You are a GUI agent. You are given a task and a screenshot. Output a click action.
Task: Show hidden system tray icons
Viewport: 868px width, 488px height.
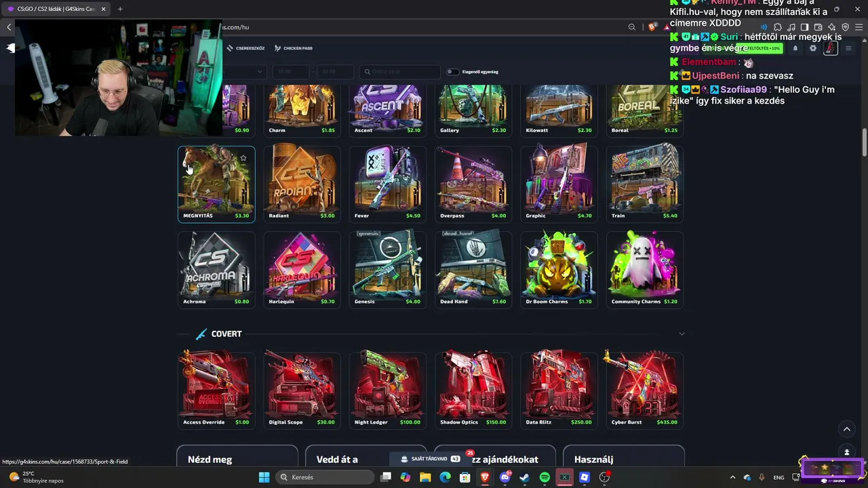732,477
